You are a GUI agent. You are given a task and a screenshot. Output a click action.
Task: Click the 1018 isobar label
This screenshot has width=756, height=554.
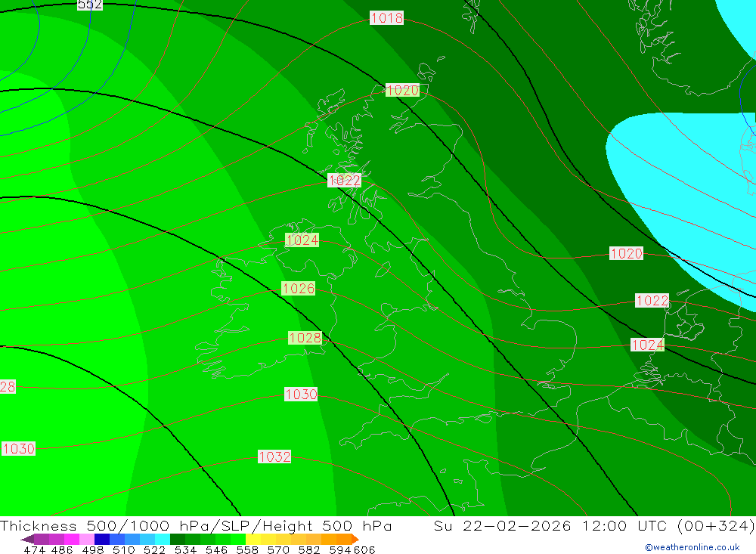(x=386, y=18)
